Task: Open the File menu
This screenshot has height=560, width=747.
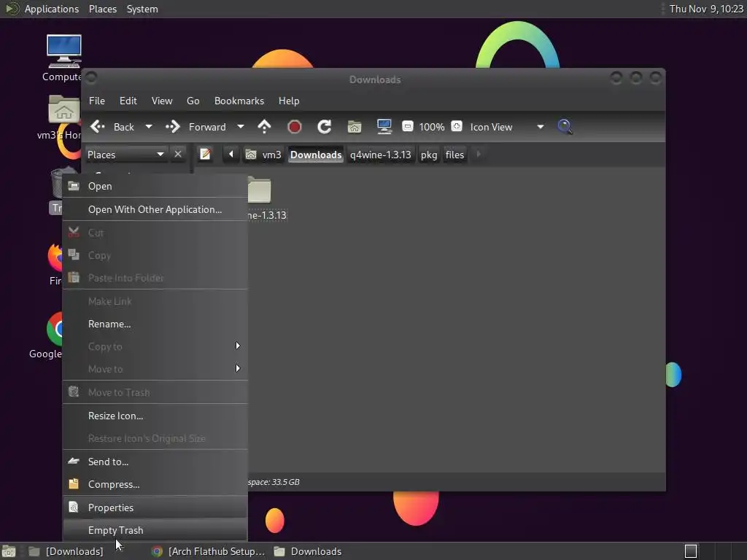Action: click(97, 101)
